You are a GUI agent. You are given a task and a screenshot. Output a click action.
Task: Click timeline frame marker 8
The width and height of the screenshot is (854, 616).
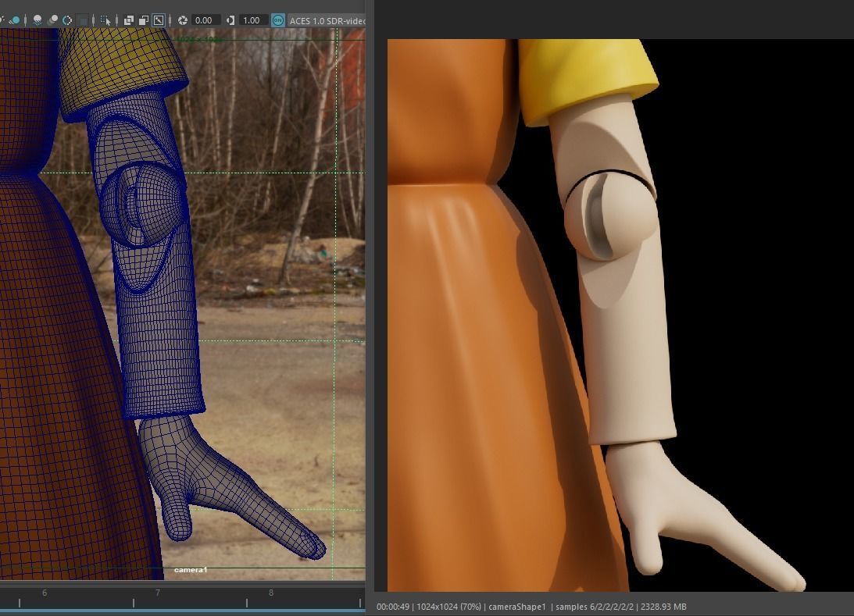click(x=270, y=593)
